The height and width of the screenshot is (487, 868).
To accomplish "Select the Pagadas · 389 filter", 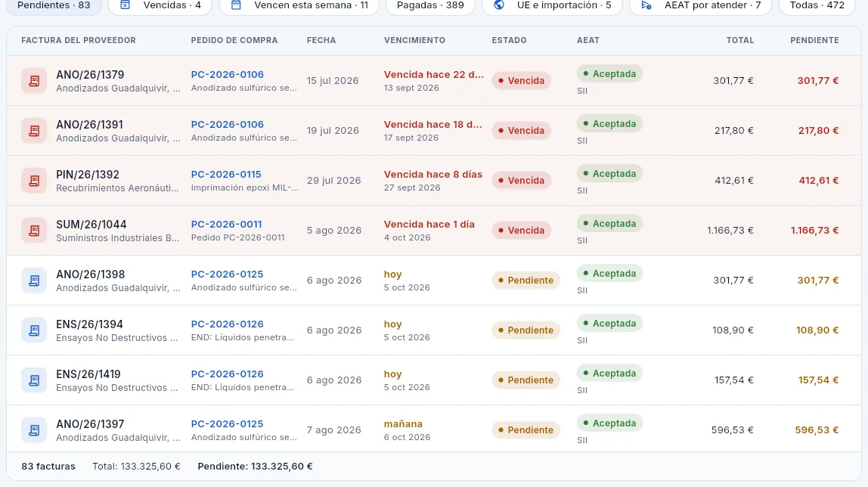I will click(430, 5).
